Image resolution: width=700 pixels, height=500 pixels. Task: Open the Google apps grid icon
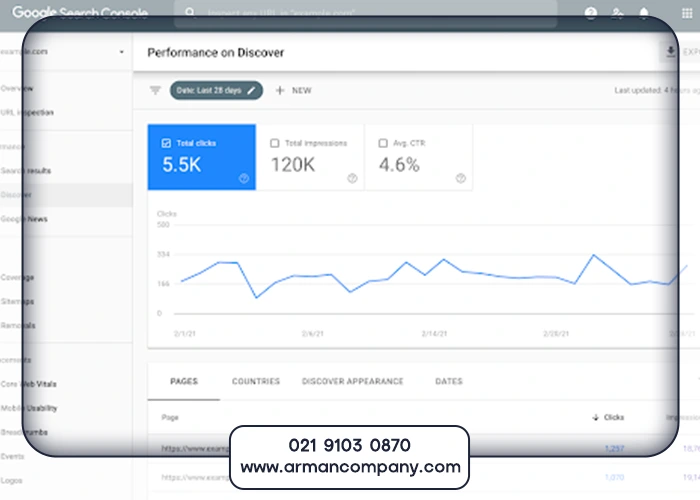click(x=687, y=13)
